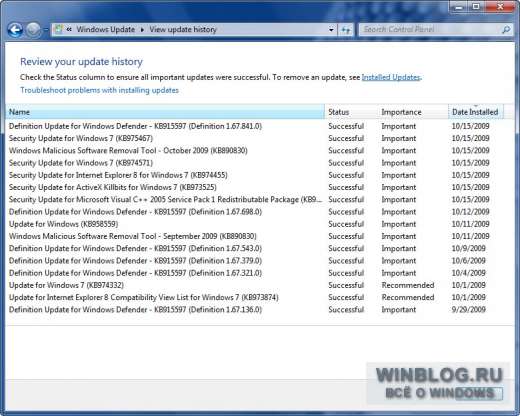Click the 10/9/2009 install date
The width and height of the screenshot is (520, 416).
[468, 248]
